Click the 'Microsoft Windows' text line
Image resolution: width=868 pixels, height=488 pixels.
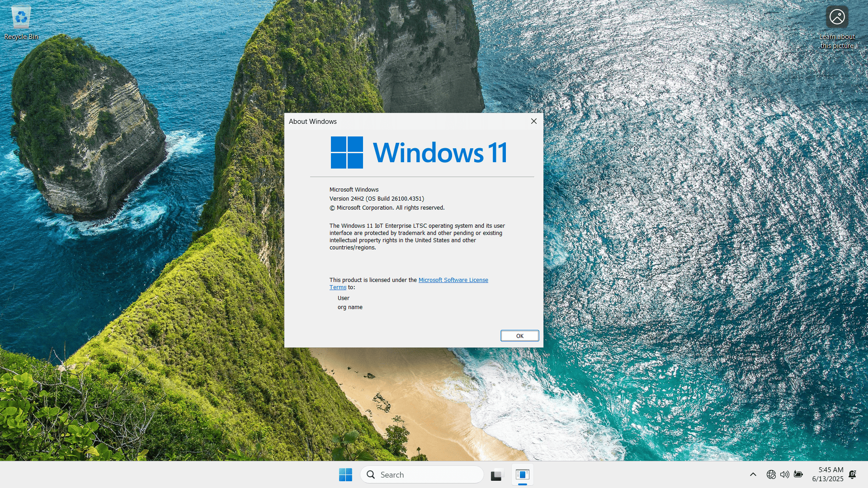[354, 190]
